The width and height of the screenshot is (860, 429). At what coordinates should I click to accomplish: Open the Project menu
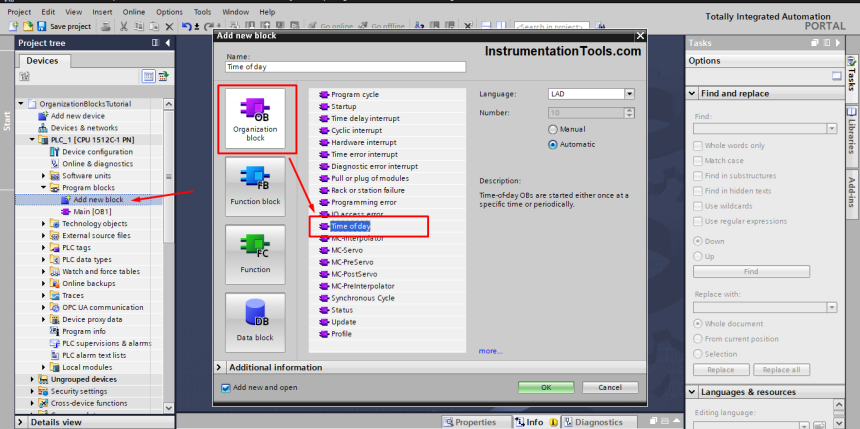(x=19, y=12)
